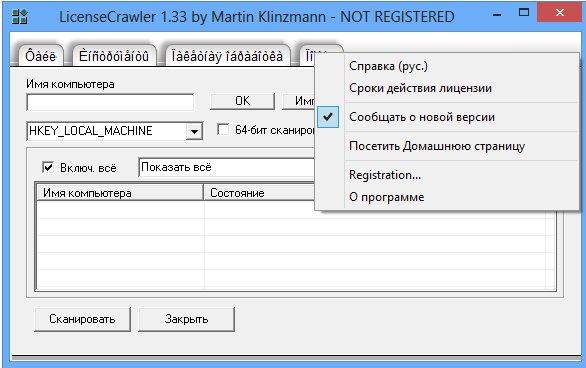Image resolution: width=586 pixels, height=368 pixels.
Task: Focus the Имя компьютера text field
Action: pyautogui.click(x=110, y=102)
